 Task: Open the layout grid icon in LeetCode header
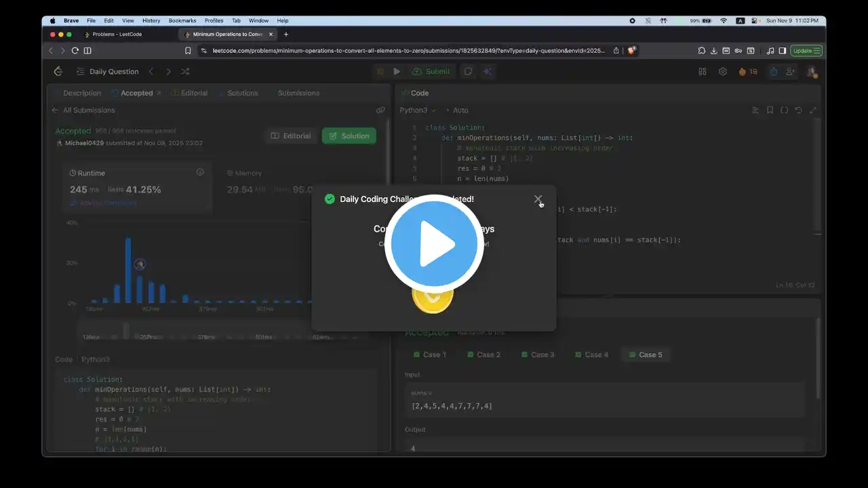[703, 71]
